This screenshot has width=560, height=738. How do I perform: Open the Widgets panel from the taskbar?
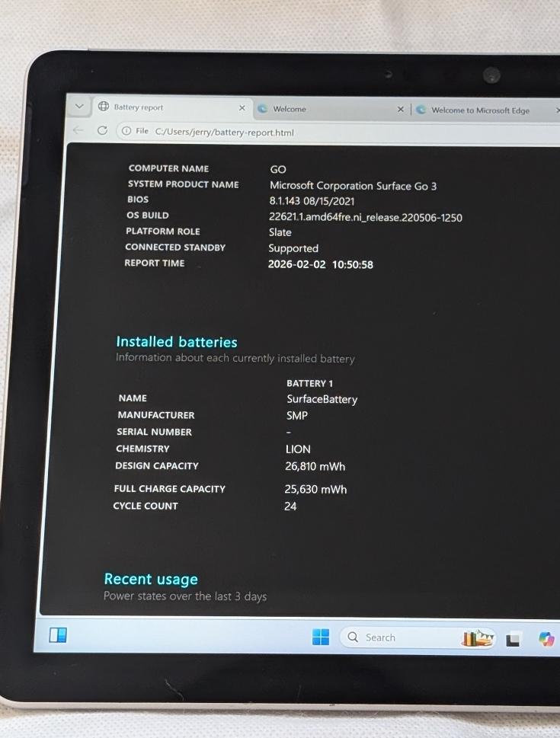58,635
